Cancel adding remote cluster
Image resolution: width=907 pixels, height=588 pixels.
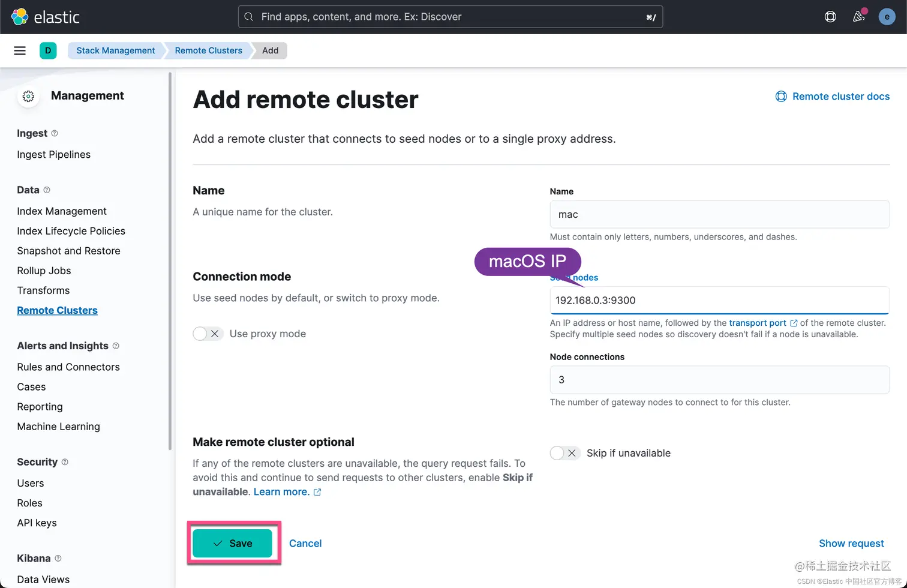pyautogui.click(x=305, y=543)
